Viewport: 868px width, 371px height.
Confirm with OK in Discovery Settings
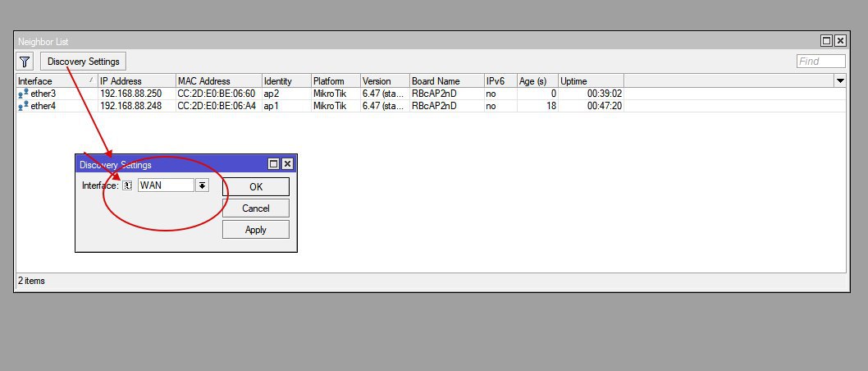256,186
